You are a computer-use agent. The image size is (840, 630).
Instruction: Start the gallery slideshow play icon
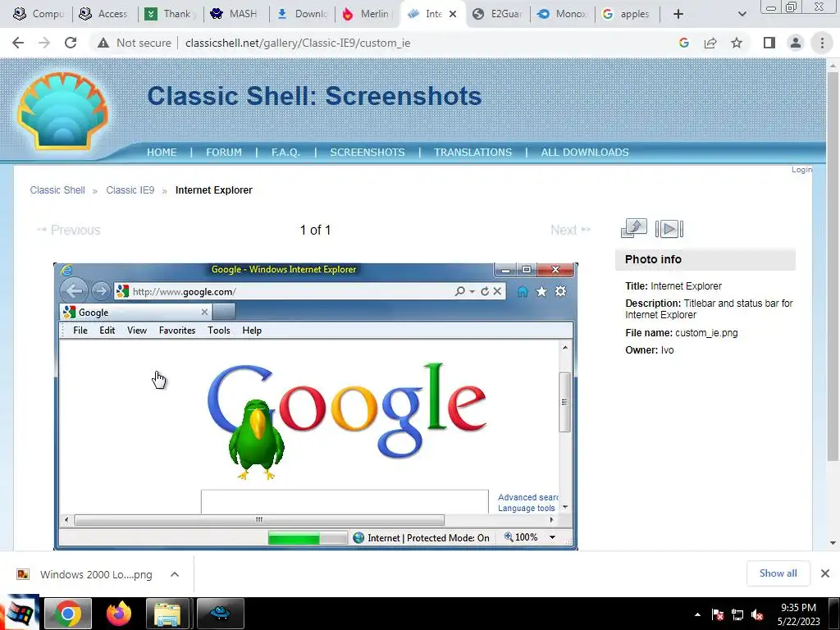pos(669,229)
